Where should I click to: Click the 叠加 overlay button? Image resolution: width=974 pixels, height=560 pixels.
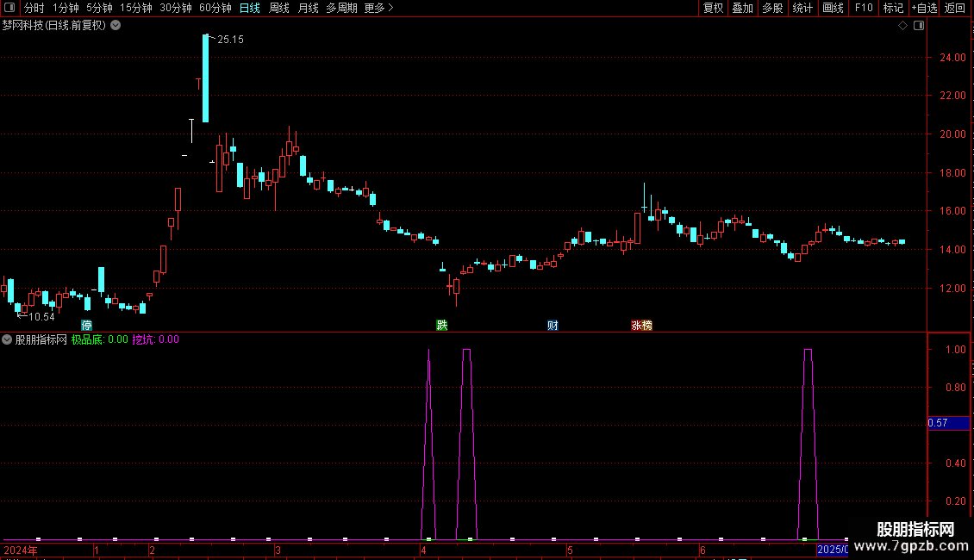pyautogui.click(x=743, y=8)
